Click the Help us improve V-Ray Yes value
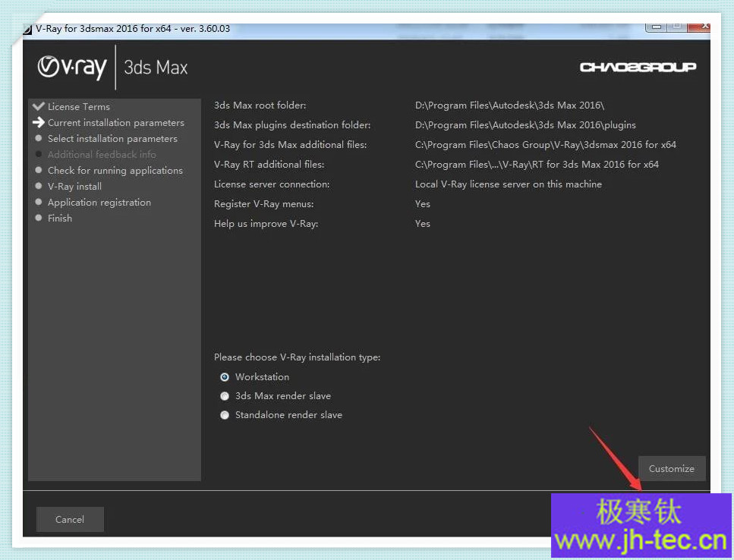734x560 pixels. 422,224
